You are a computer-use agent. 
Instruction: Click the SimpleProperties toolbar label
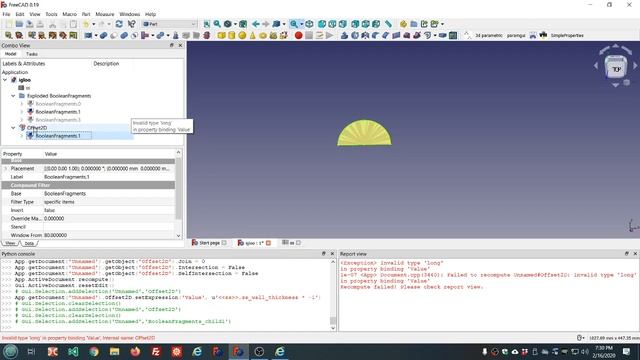pyautogui.click(x=567, y=36)
